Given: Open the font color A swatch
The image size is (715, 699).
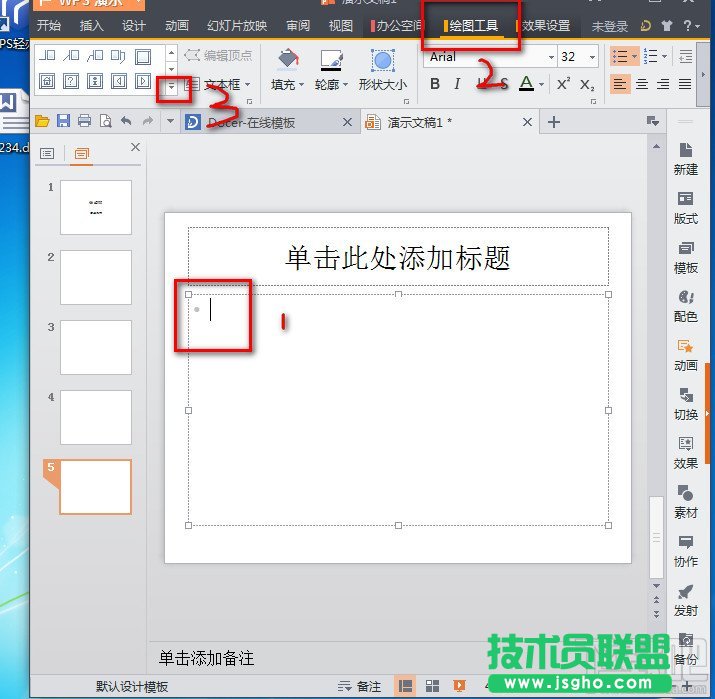Looking at the screenshot, I should coord(526,85).
